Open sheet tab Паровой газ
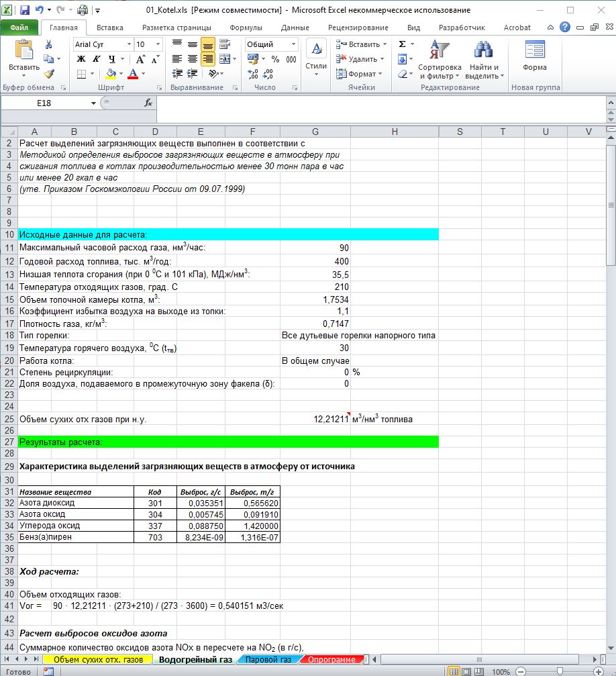The height and width of the screenshot is (676, 616). pos(268,660)
